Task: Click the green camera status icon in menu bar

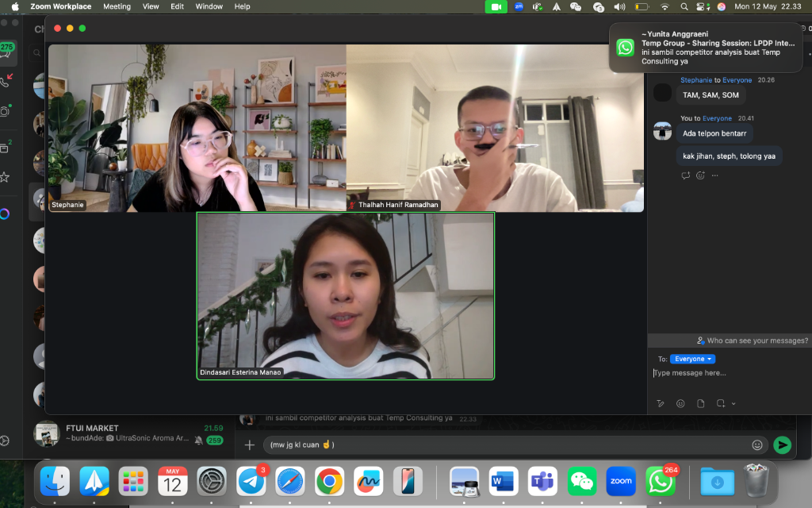Action: click(x=495, y=6)
